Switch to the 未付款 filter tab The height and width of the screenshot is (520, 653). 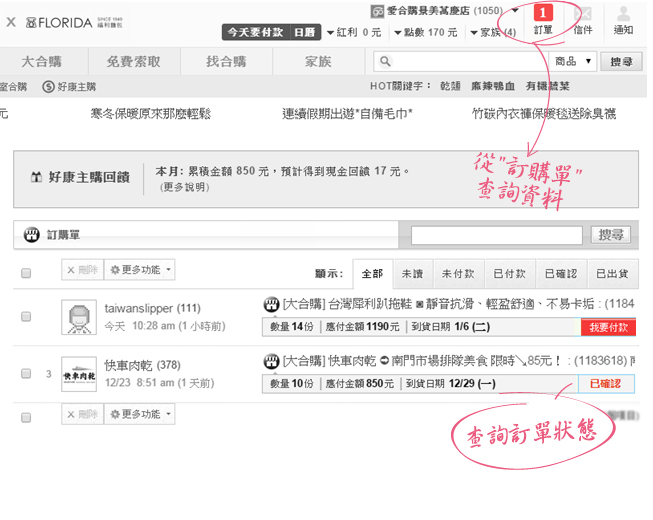[458, 273]
